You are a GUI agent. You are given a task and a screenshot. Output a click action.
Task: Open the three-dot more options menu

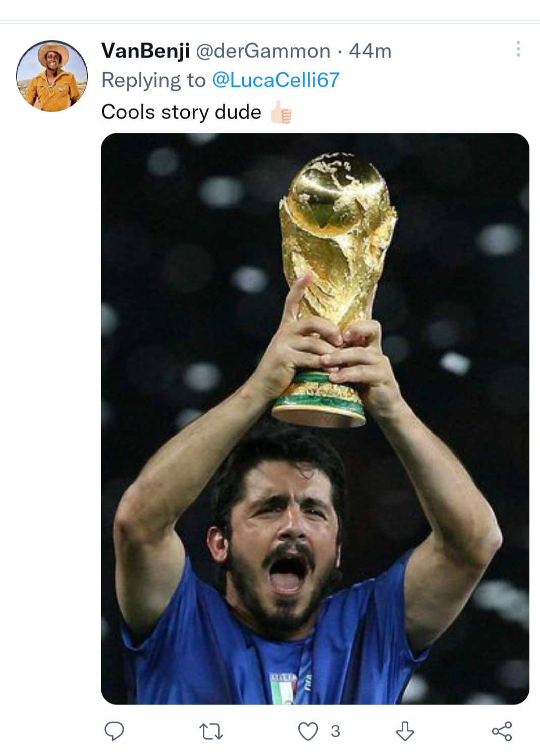coord(518,49)
